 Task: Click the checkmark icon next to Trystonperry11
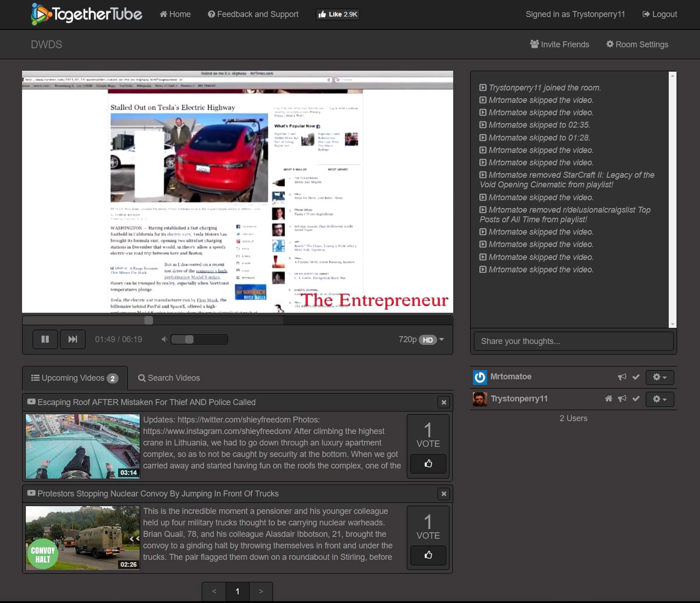637,399
